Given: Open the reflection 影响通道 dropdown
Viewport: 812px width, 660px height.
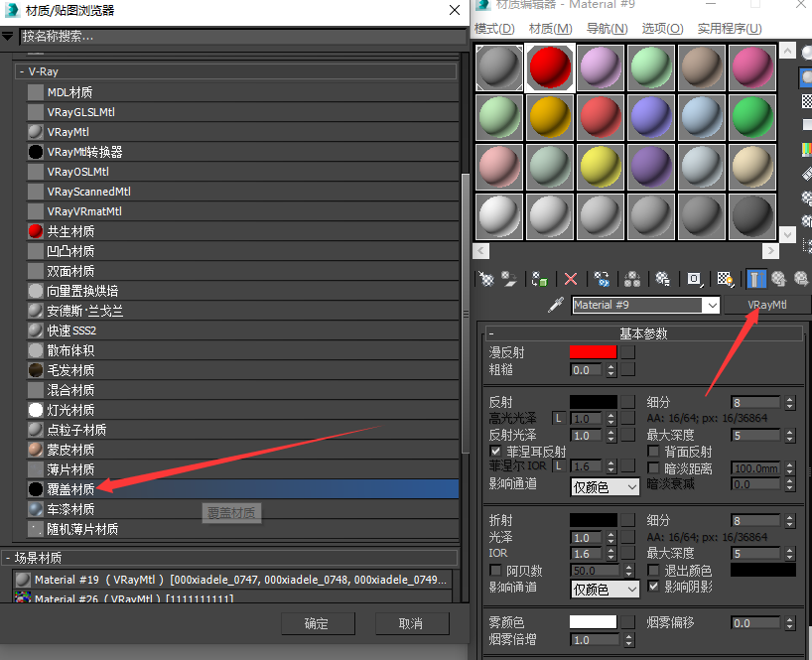Looking at the screenshot, I should (605, 487).
